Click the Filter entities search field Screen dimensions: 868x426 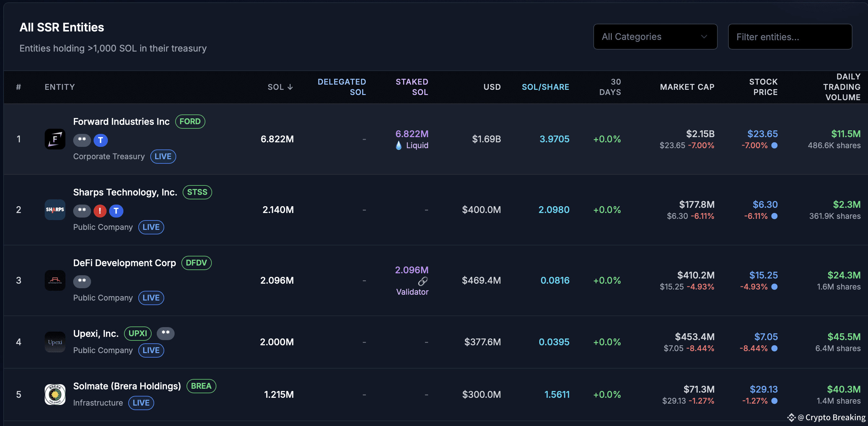pyautogui.click(x=790, y=37)
